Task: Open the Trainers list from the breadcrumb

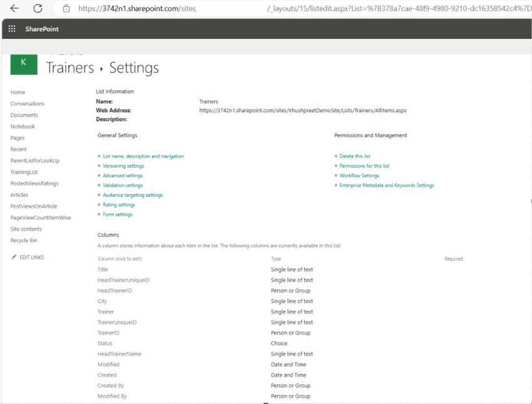Action: [x=70, y=68]
